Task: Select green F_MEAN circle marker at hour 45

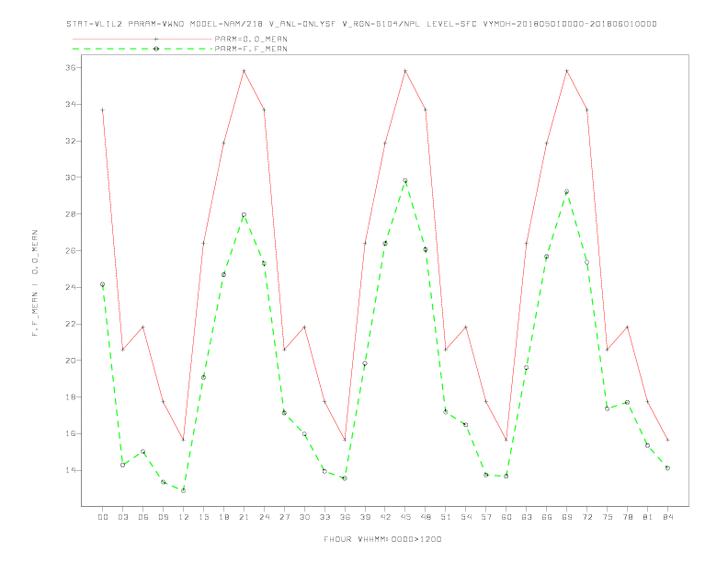Action: [405, 180]
